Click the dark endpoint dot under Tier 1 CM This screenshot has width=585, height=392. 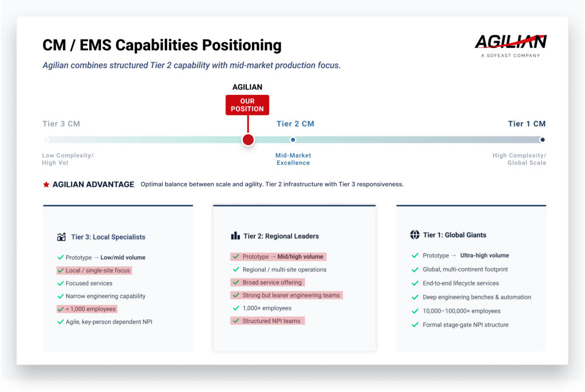(x=542, y=139)
